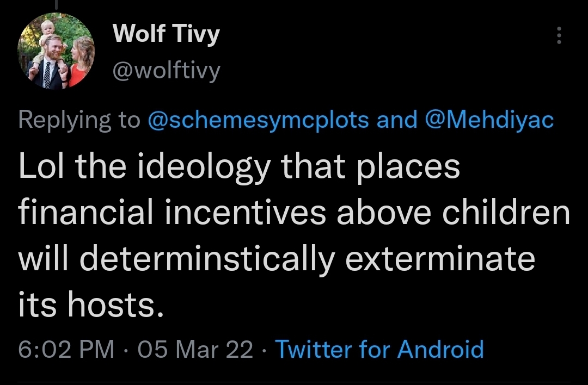Click the word "and" between the mentions
The width and height of the screenshot is (588, 385).
click(x=396, y=120)
